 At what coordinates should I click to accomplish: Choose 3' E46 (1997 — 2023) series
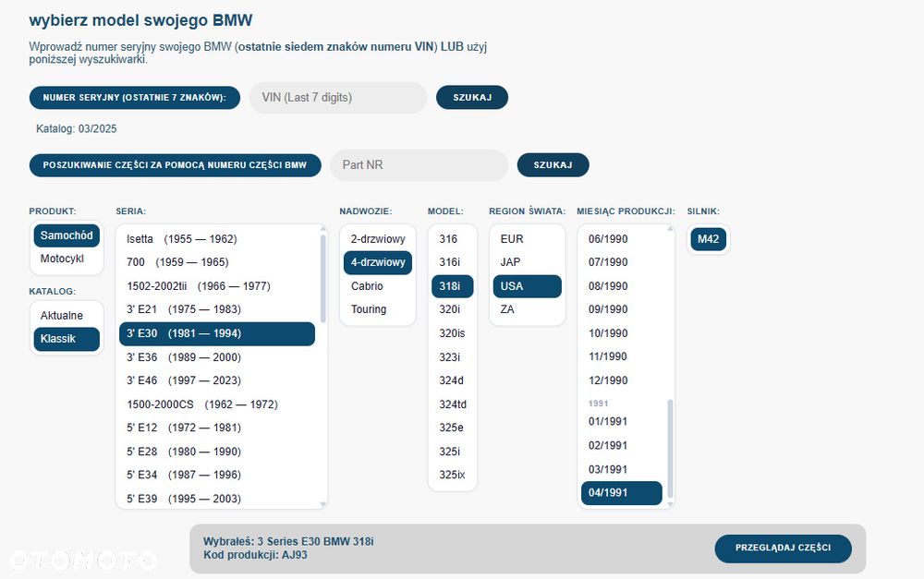pyautogui.click(x=217, y=380)
